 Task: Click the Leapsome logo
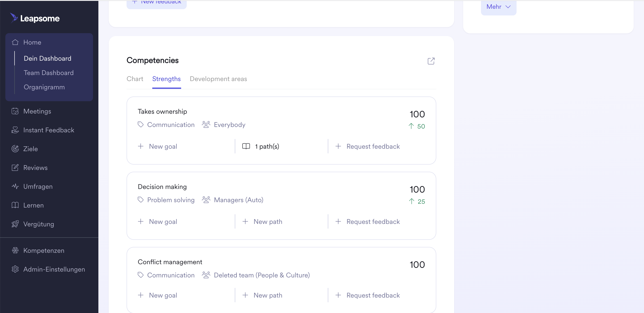click(35, 18)
